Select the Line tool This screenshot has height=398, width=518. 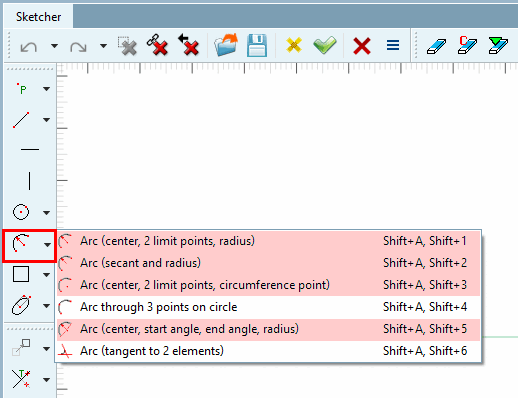click(x=21, y=120)
